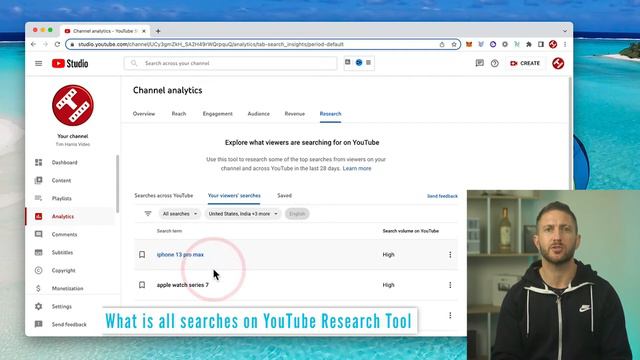Image resolution: width=640 pixels, height=360 pixels.
Task: Click the Search volume on YouTube header
Action: coord(411,231)
